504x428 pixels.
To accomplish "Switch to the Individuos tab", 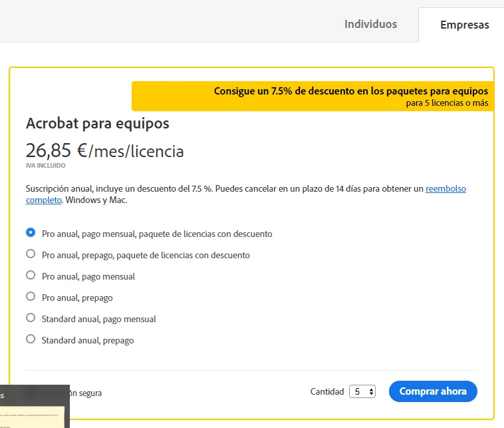I will 370,24.
